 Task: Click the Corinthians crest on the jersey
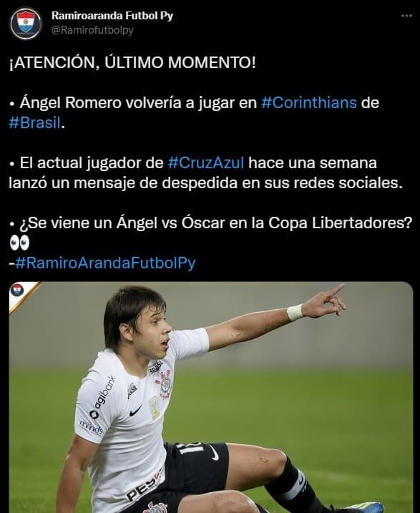[164, 383]
